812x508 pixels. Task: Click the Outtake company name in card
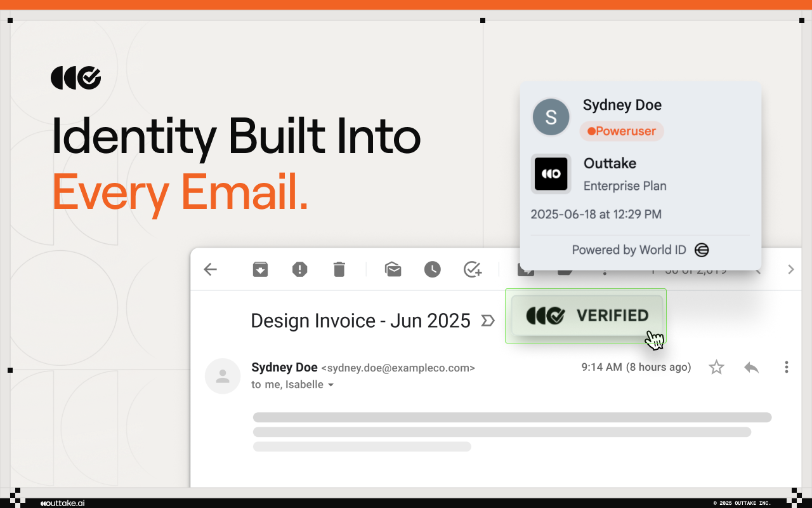[610, 163]
